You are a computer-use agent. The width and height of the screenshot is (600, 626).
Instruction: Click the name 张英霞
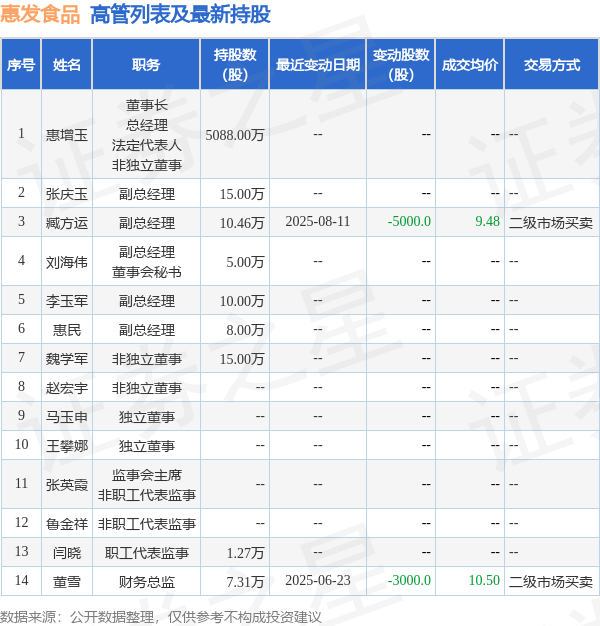pos(67,485)
